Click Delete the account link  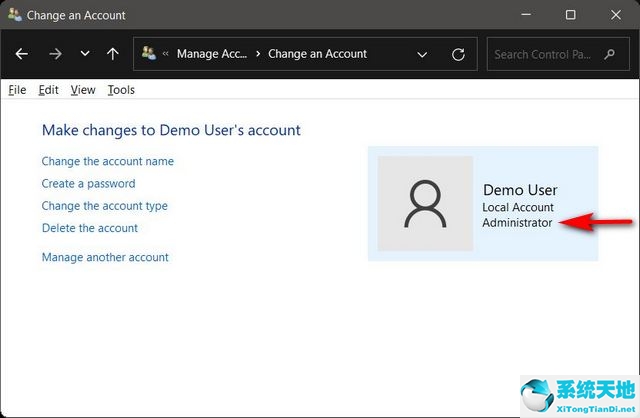(x=90, y=228)
